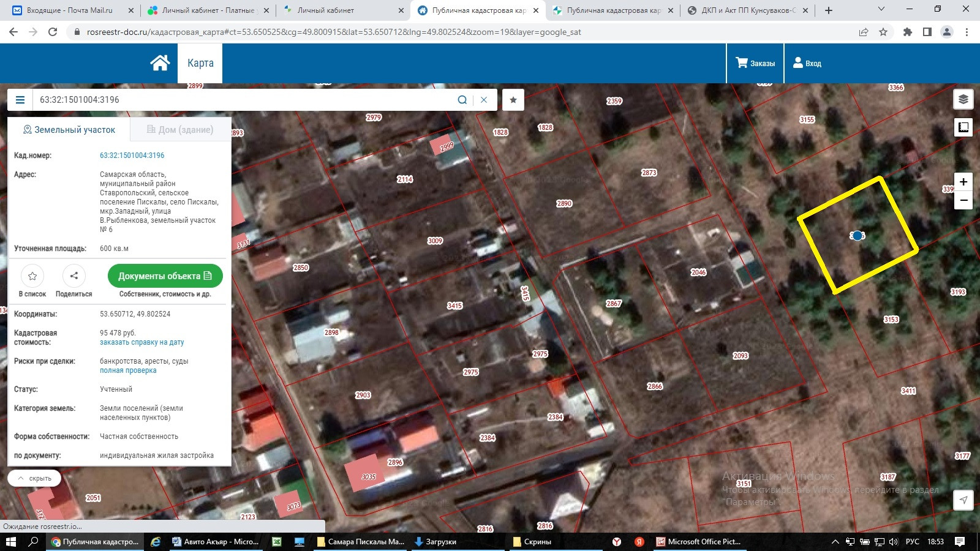Add the parcel to list with star
The width and height of the screenshot is (980, 551).
(32, 276)
